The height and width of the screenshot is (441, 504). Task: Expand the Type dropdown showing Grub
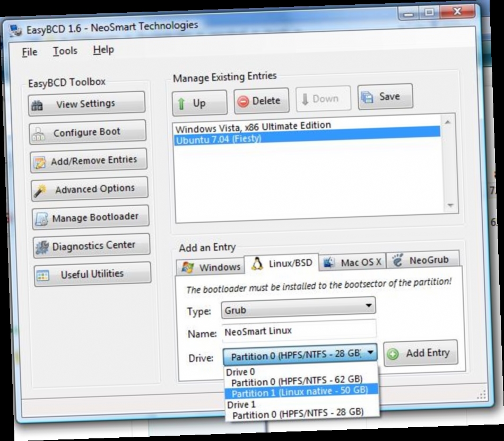click(298, 308)
